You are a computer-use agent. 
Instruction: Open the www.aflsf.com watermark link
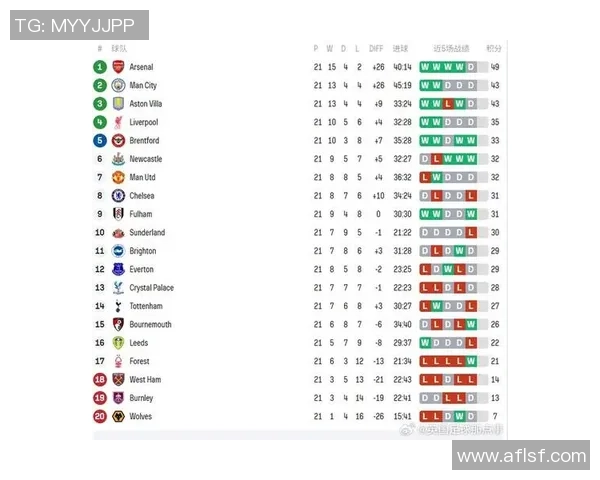(x=521, y=456)
